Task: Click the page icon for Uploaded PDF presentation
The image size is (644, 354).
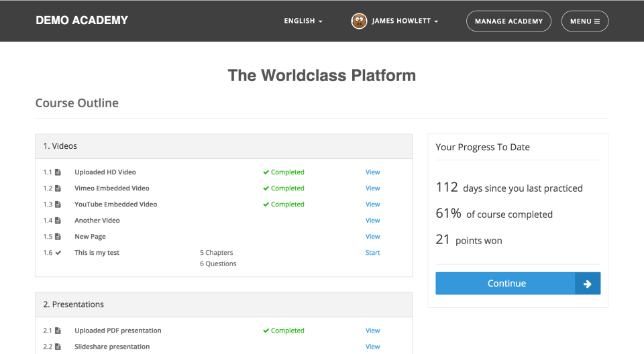Action: coord(58,331)
